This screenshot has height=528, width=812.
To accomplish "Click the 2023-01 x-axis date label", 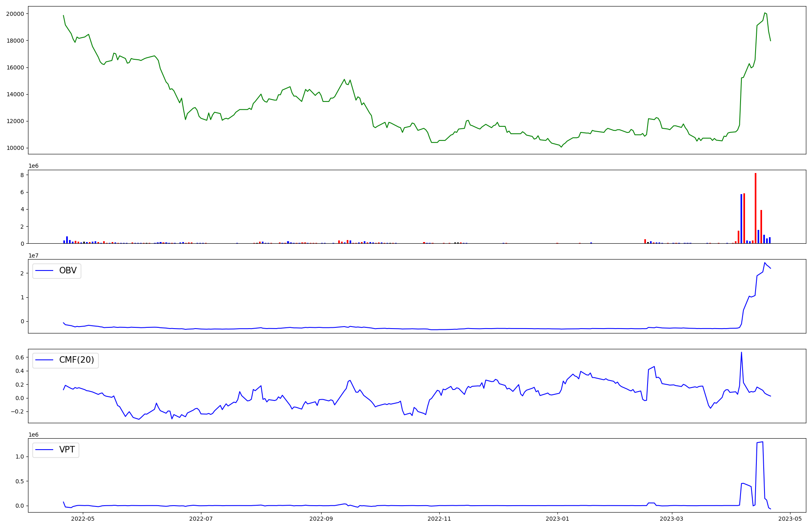I will pos(557,519).
